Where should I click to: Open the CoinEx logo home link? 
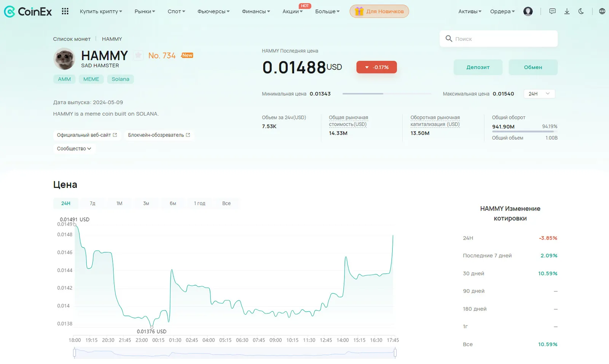28,11
